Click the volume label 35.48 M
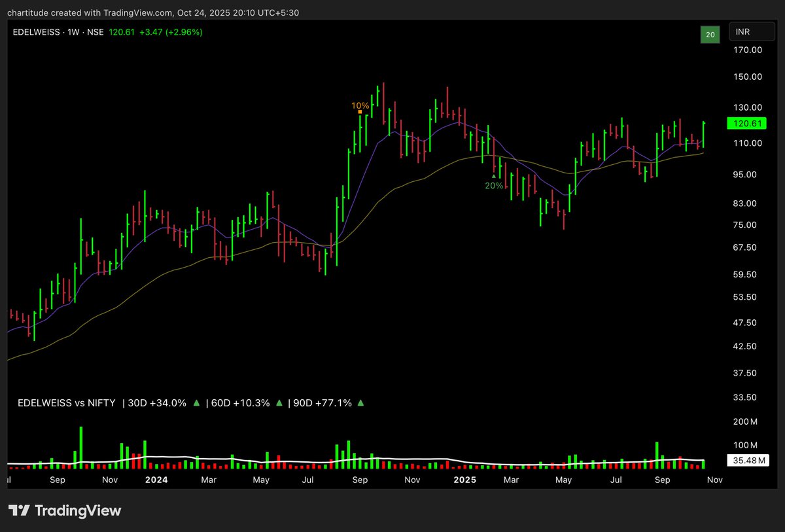Screen dimensions: 785x532 [750, 461]
